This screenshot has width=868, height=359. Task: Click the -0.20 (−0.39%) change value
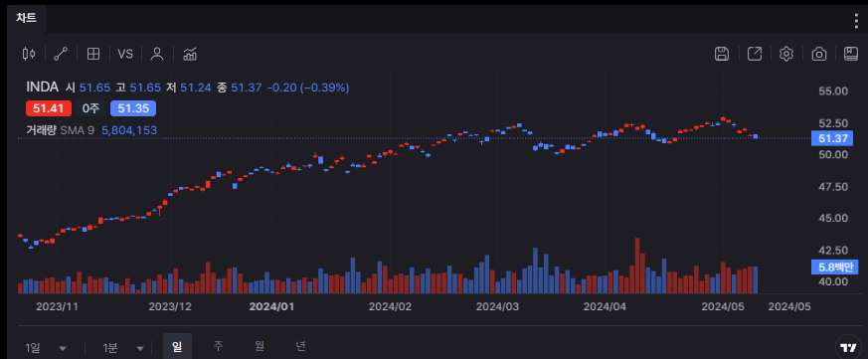pos(308,88)
